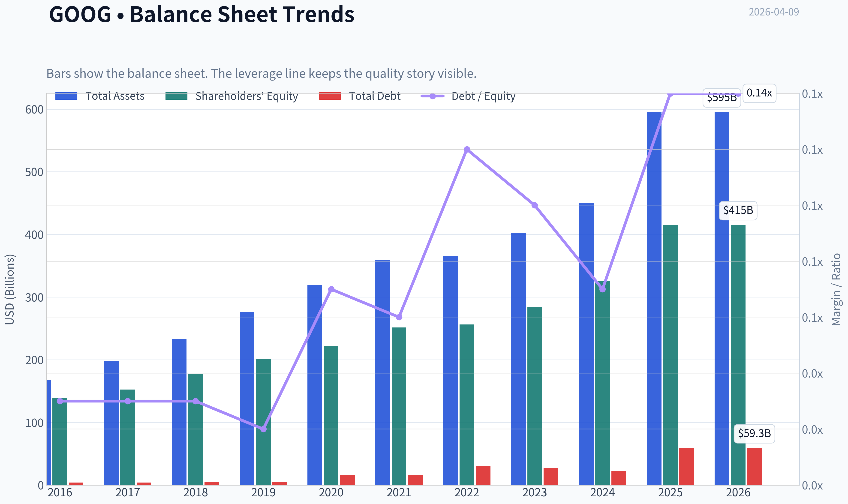Image resolution: width=848 pixels, height=504 pixels.
Task: Select the 2017 Total Assets blue bar
Action: [111, 423]
